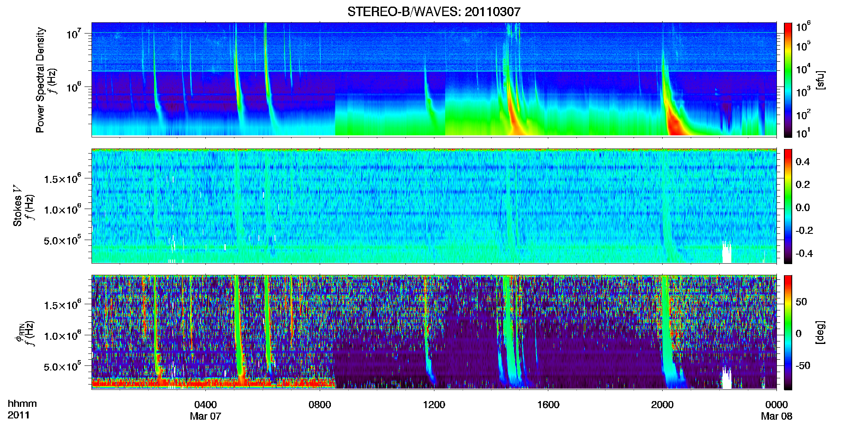Click the [sfu] color bar unit label
Image resolution: width=868 pixels, height=447 pixels.
pyautogui.click(x=821, y=80)
